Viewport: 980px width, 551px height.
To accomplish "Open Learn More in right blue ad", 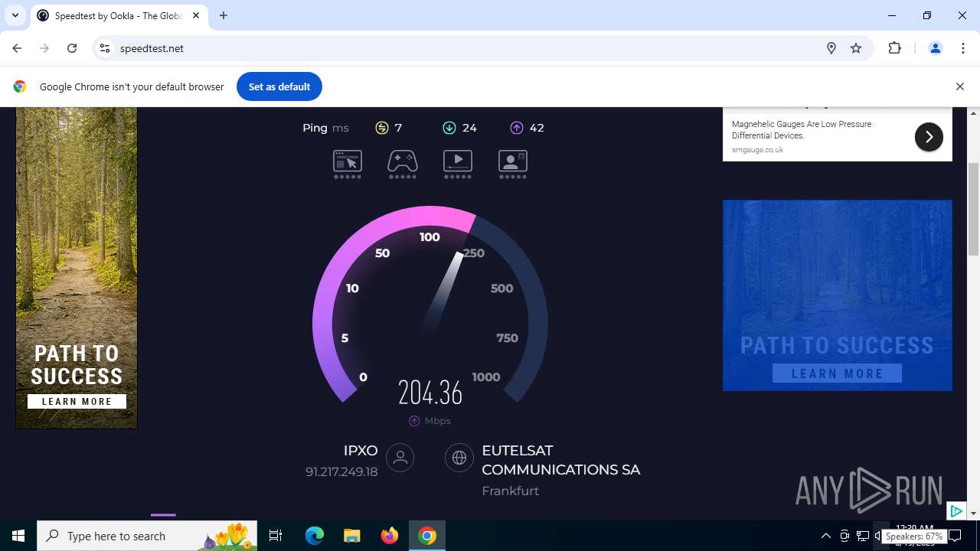I will pos(837,373).
